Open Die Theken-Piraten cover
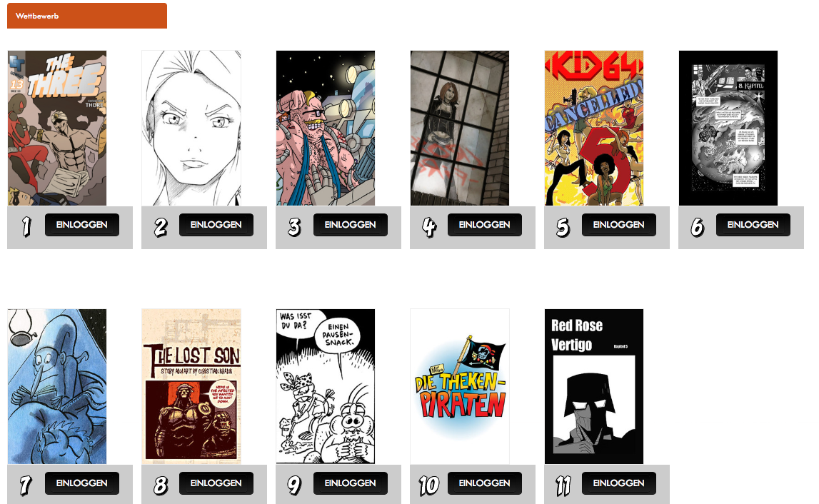The image size is (819, 504). pos(460,386)
